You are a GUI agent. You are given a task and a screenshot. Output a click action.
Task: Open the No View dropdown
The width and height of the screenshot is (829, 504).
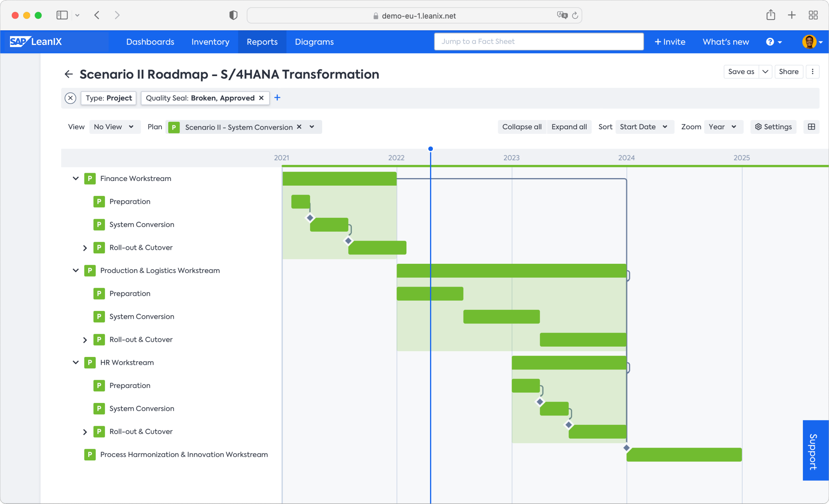coord(114,127)
